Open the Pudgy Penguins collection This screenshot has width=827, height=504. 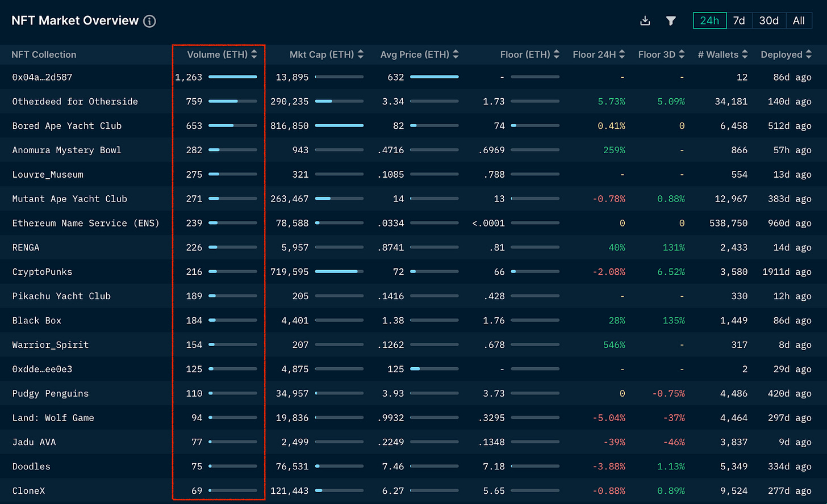pos(51,394)
